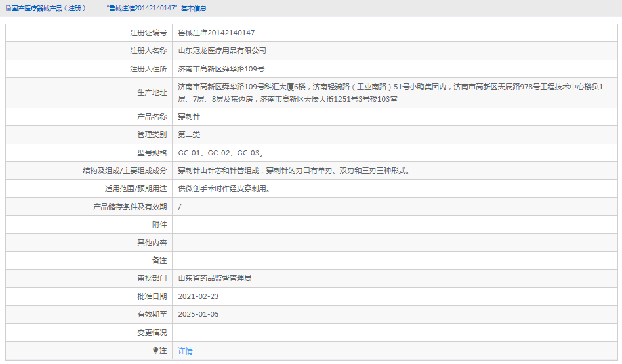Select address 济南市高新区舜华路109号 in 注册人住所 row
This screenshot has height=364, width=622.
click(x=221, y=69)
